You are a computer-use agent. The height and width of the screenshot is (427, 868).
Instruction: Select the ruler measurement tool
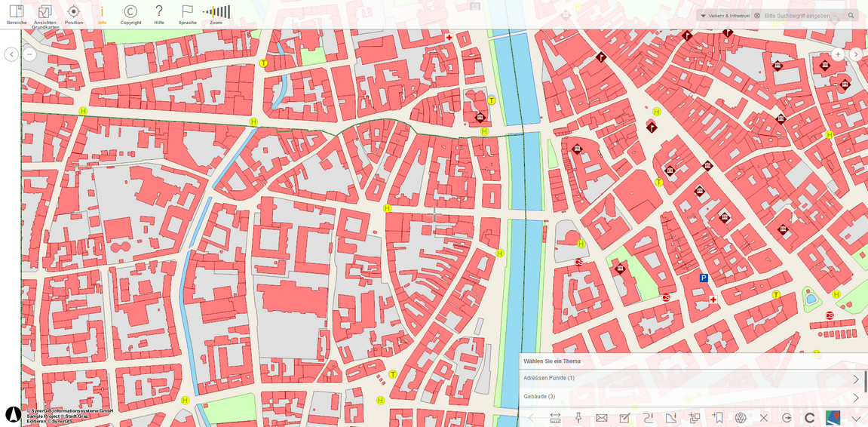(555, 418)
